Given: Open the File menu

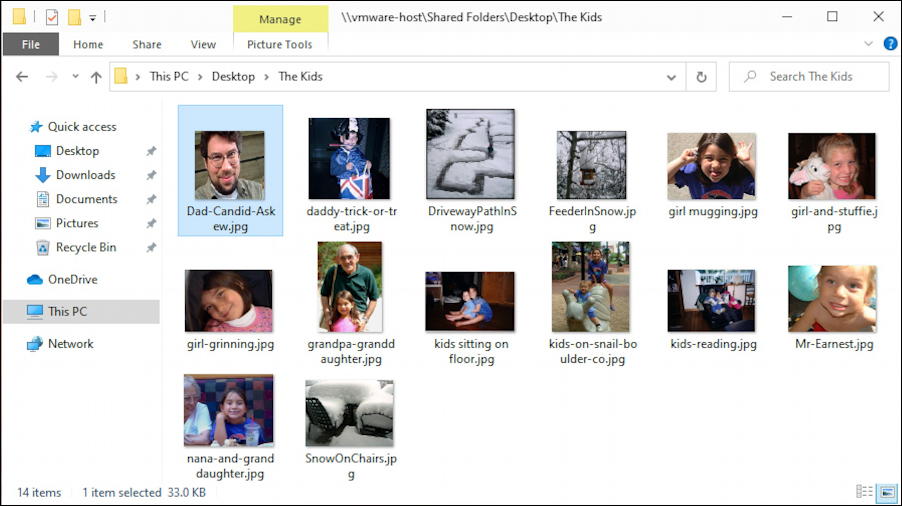Looking at the screenshot, I should pyautogui.click(x=31, y=44).
